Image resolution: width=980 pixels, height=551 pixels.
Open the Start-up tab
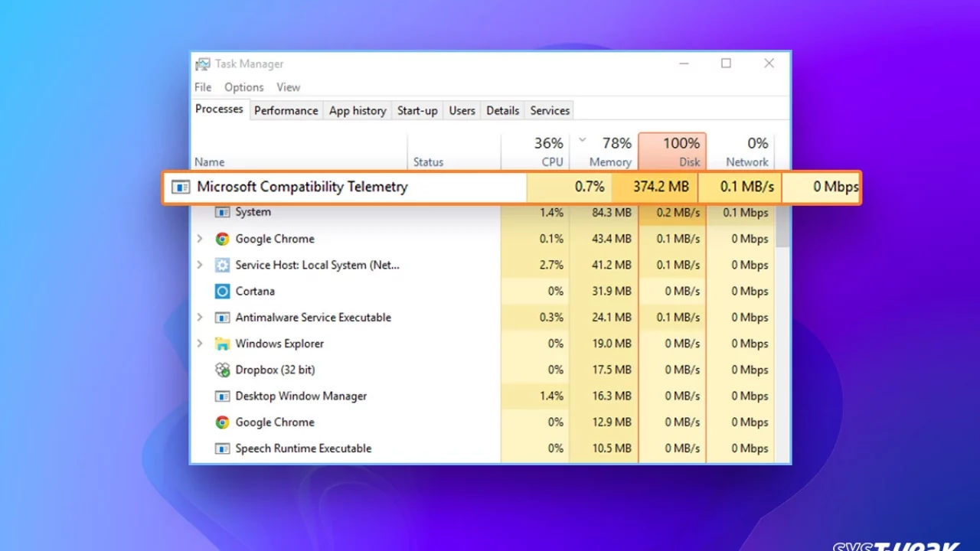pos(417,110)
